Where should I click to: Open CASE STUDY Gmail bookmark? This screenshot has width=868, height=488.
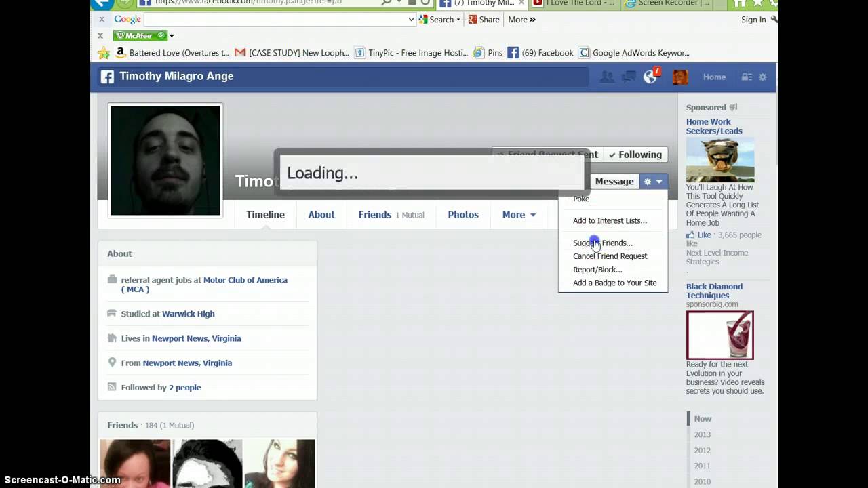coord(292,53)
